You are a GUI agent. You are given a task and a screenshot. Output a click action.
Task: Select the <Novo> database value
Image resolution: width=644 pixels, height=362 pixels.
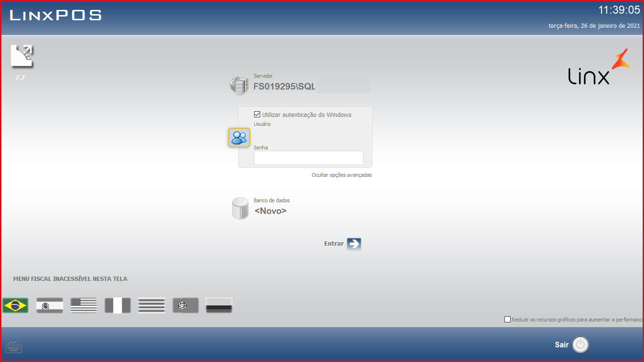[x=271, y=211]
